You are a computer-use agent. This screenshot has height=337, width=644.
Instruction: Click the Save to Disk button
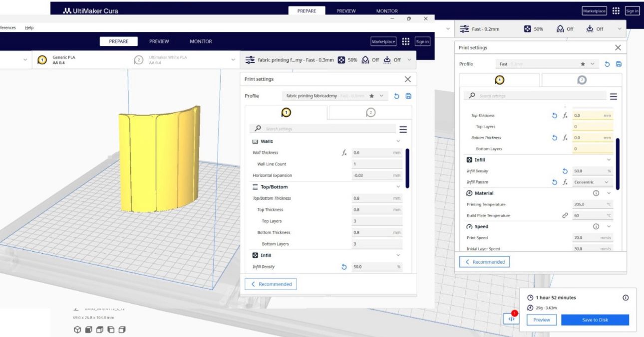pos(595,320)
